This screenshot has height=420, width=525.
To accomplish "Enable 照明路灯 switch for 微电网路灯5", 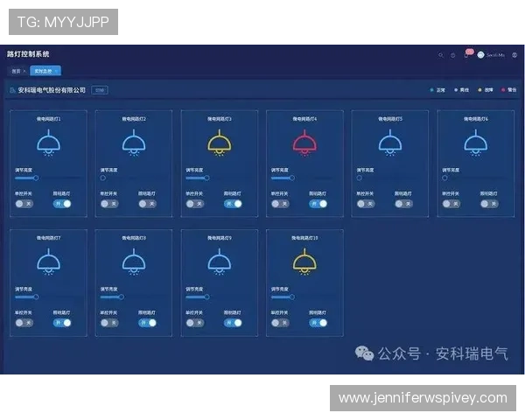I will pyautogui.click(x=403, y=203).
